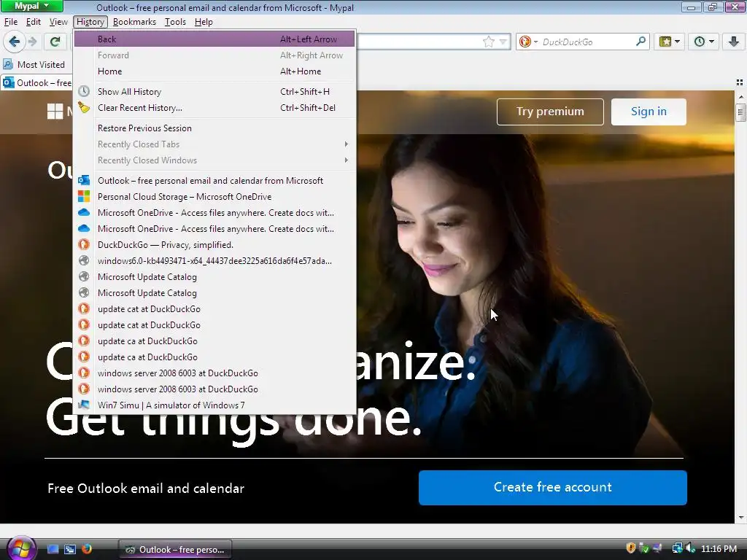Open the Edit menu
The width and height of the screenshot is (747, 560).
point(34,22)
